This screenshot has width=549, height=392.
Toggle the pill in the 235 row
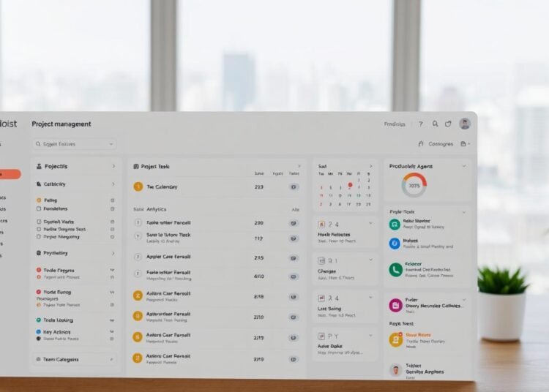[x=294, y=258]
